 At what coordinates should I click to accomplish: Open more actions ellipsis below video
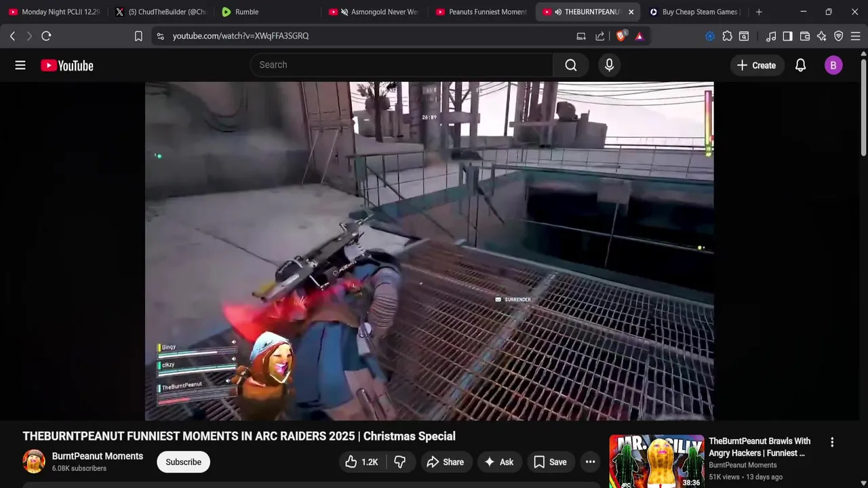tap(590, 462)
